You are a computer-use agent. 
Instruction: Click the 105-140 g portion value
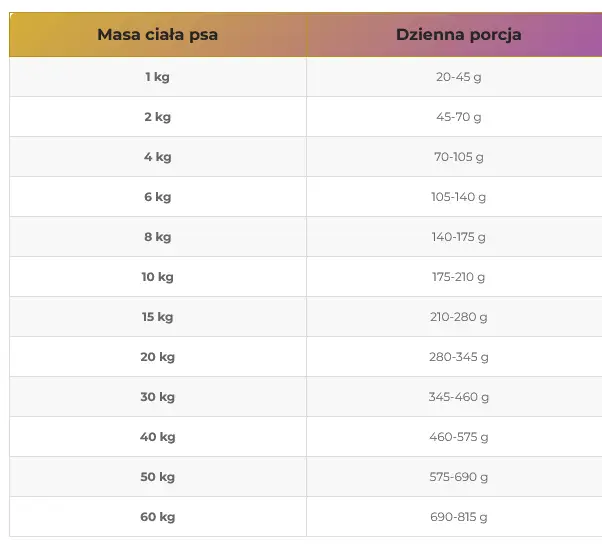(458, 197)
